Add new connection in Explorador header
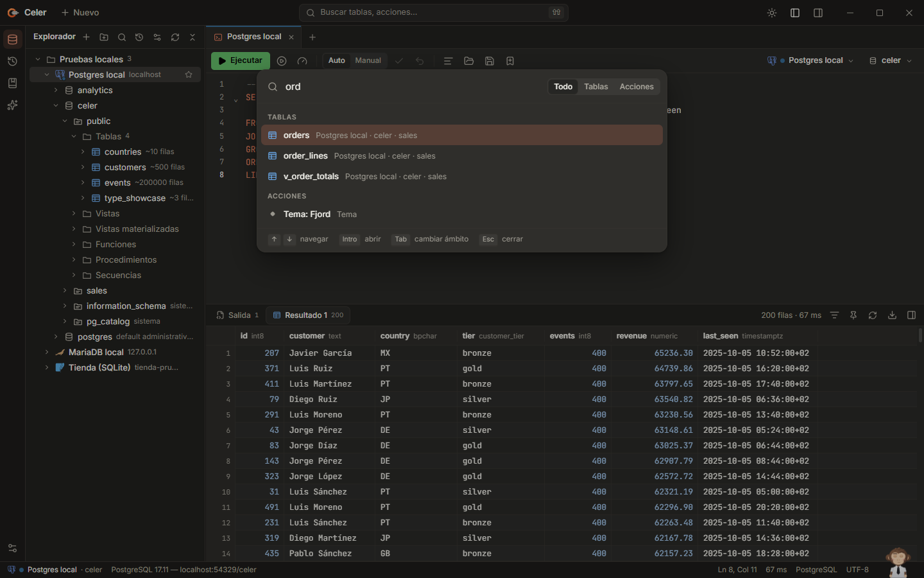The height and width of the screenshot is (578, 924). coord(86,37)
